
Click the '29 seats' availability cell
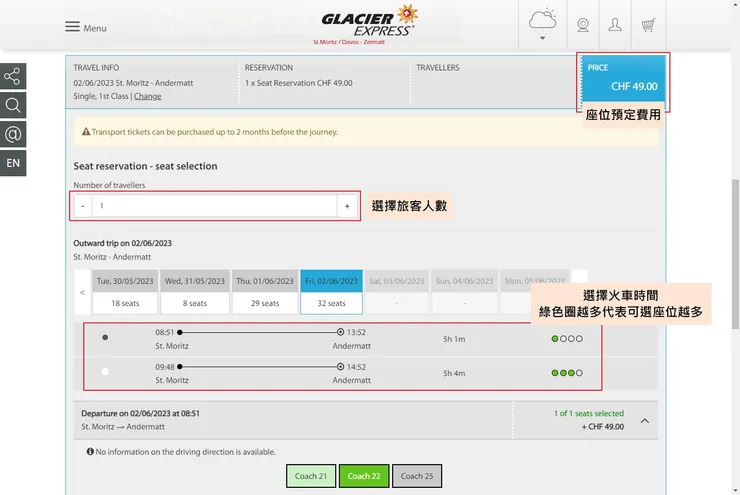coord(265,303)
